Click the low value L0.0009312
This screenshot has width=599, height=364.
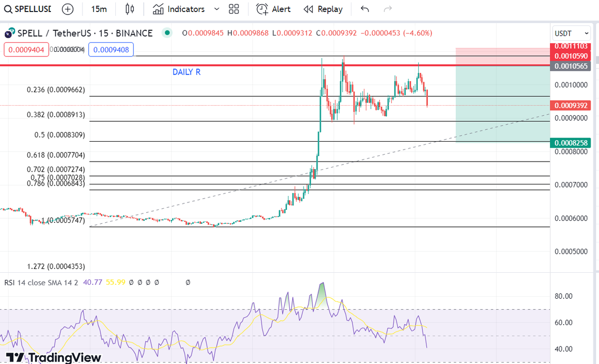pos(292,33)
